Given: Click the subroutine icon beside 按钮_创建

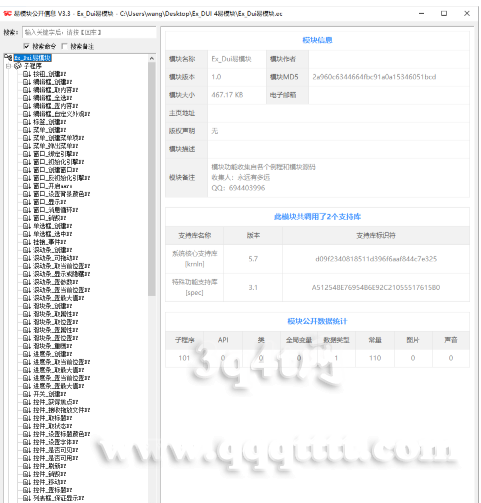Looking at the screenshot, I should (27, 74).
